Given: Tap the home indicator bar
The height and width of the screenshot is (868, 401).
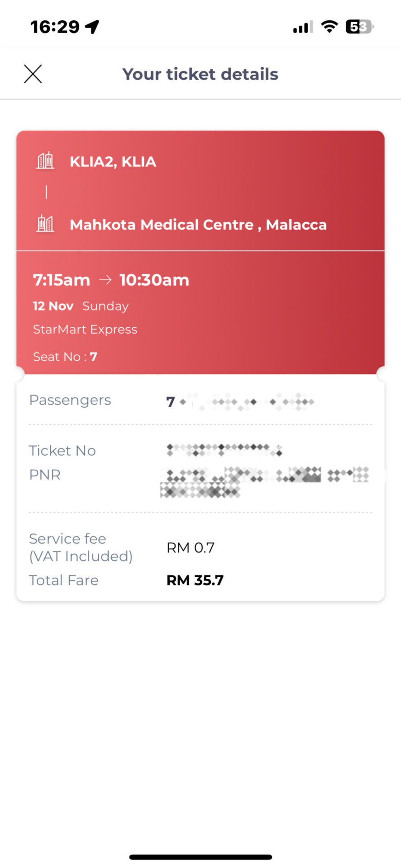Looking at the screenshot, I should (x=200, y=857).
